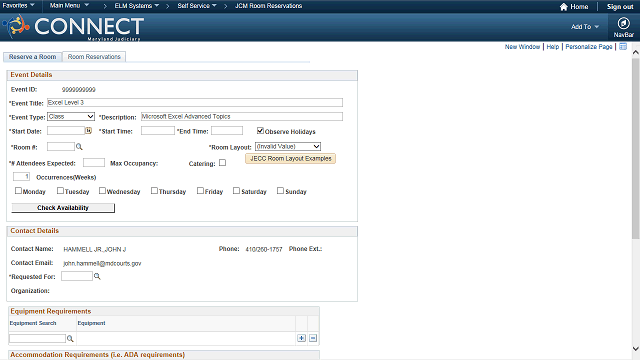Click the page grid icon beside Personalize Page

point(623,47)
